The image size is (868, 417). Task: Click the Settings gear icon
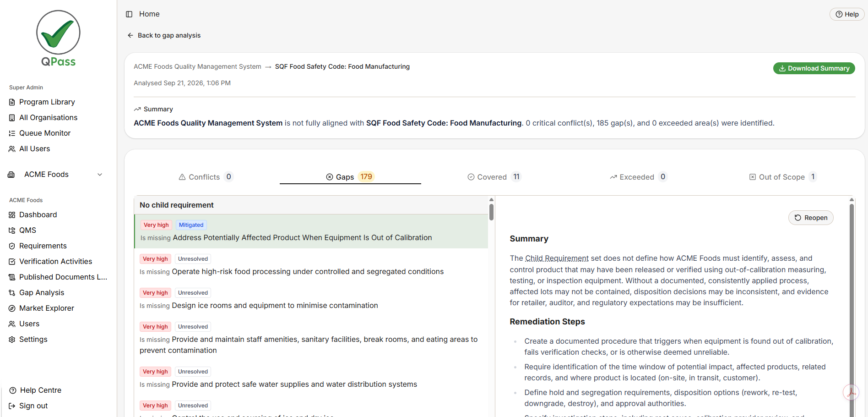click(x=12, y=340)
